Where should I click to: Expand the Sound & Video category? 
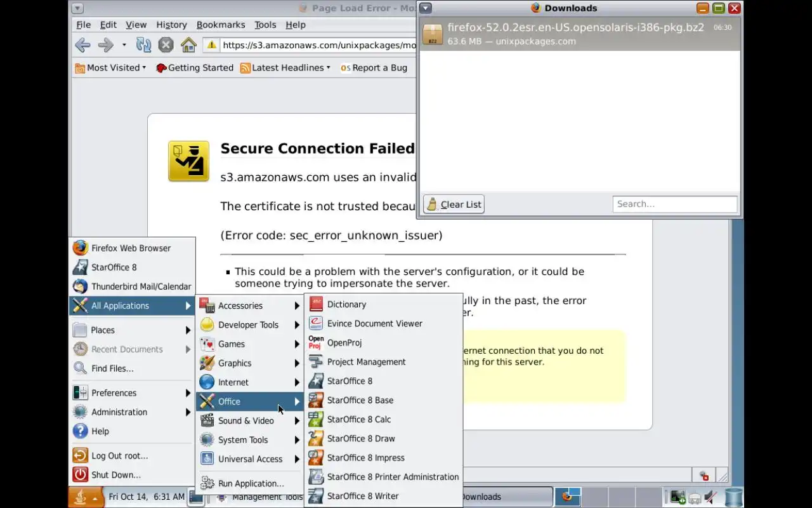[250, 420]
